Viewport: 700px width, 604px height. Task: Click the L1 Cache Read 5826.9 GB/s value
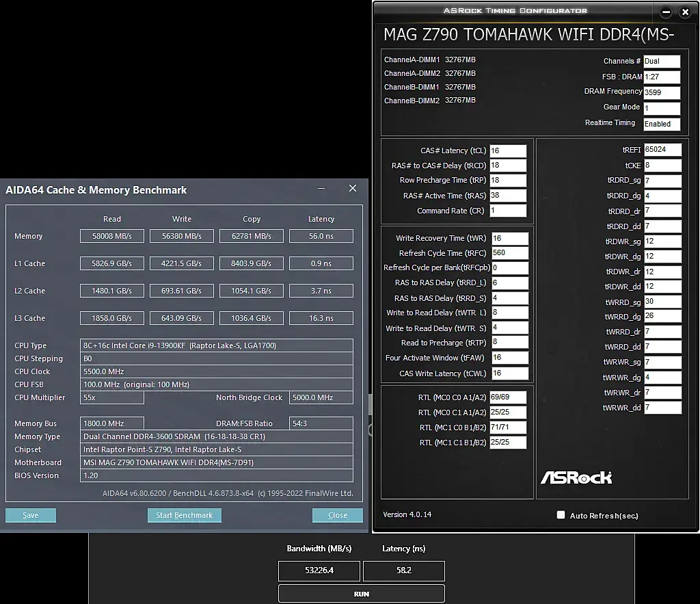pos(112,263)
